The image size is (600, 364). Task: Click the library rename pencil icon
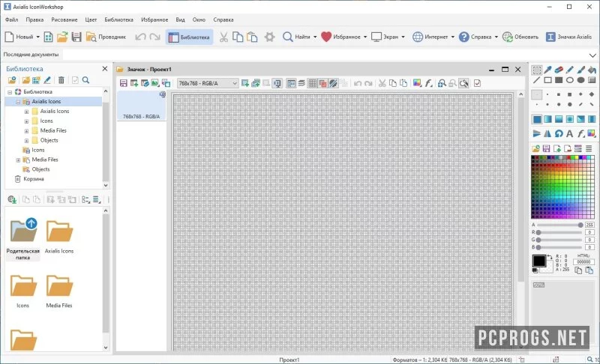click(47, 80)
